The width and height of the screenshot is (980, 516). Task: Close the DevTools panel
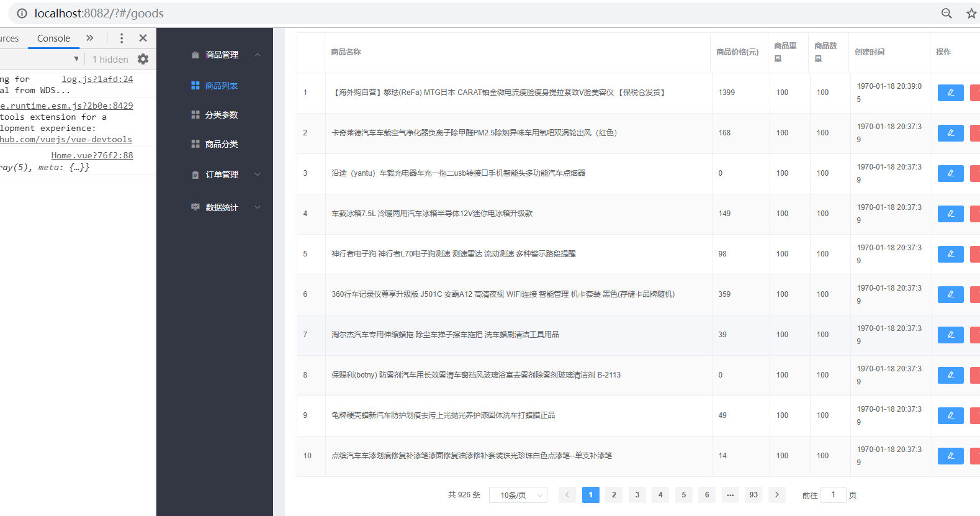tap(143, 38)
